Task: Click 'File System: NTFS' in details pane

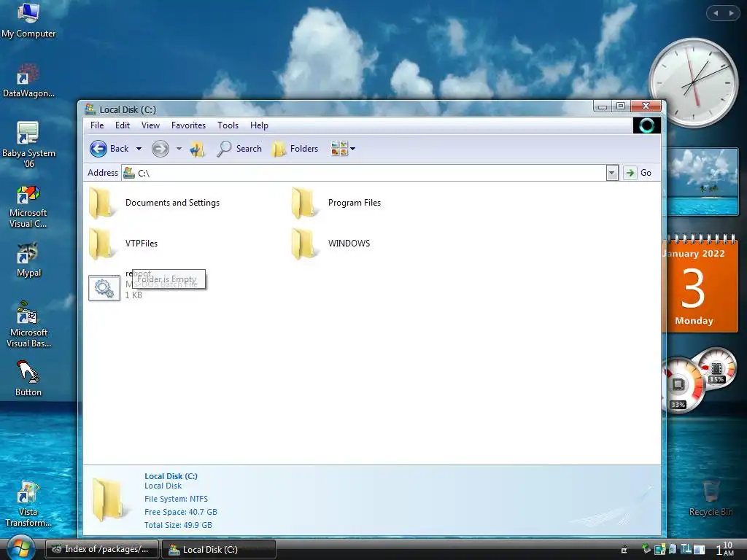Action: 177,499
